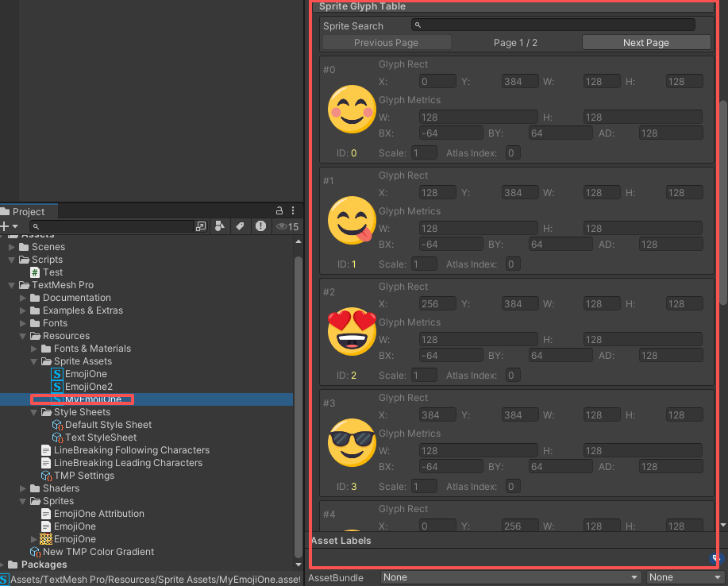Edit glyph #3 BX metric field

click(451, 467)
